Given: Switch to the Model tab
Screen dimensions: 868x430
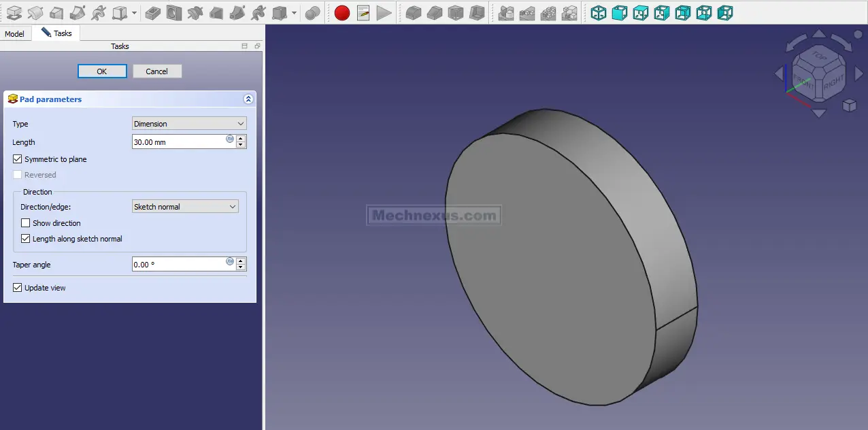Looking at the screenshot, I should [x=14, y=34].
